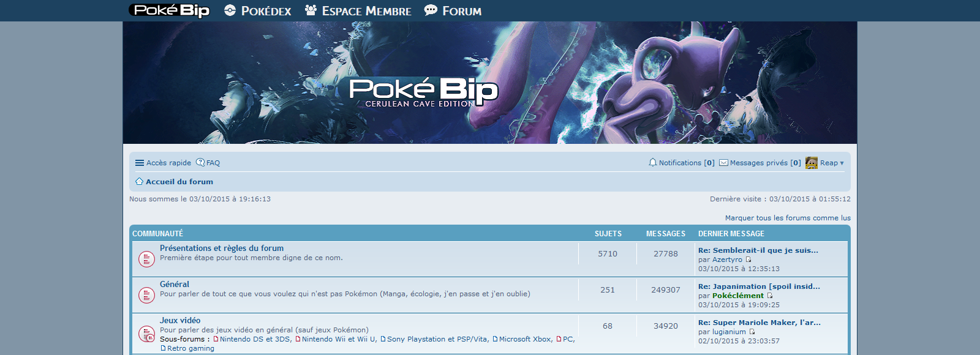Click the 'Dernière visite' timestamp text
Viewport: 980px width, 355px height.
pos(780,199)
